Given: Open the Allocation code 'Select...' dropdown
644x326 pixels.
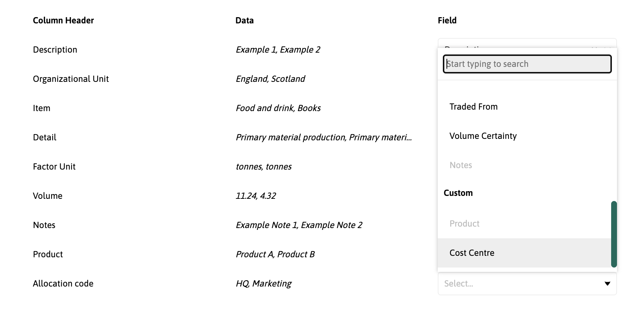Looking at the screenshot, I should tap(518, 284).
